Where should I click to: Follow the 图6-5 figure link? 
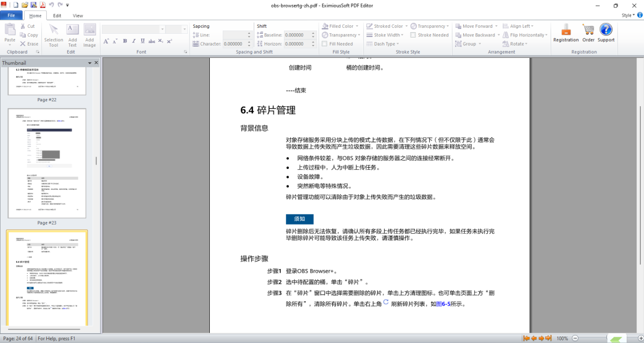[443, 304]
